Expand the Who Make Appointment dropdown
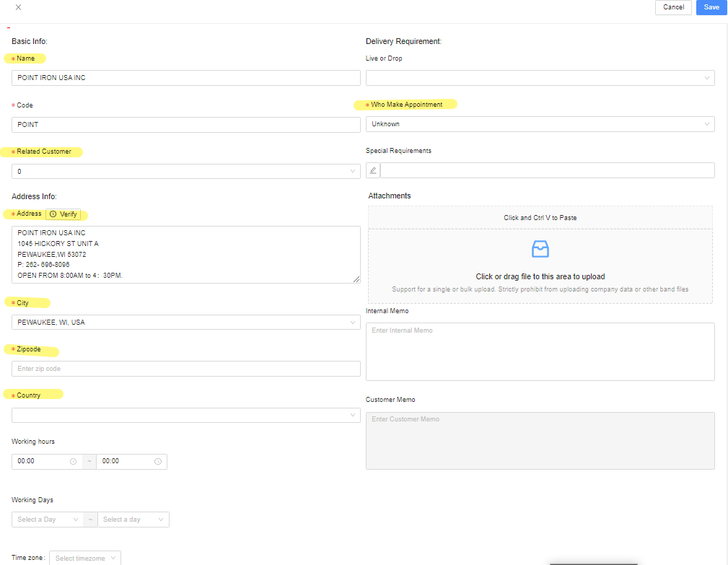 (540, 124)
